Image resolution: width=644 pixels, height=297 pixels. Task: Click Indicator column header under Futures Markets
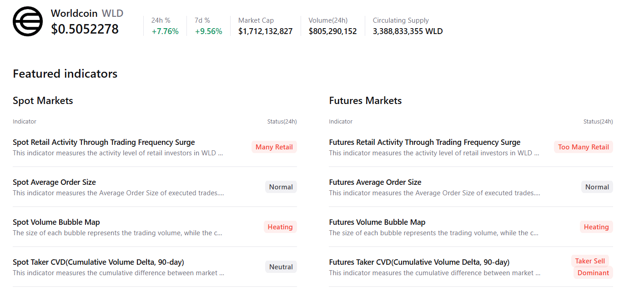pos(341,121)
